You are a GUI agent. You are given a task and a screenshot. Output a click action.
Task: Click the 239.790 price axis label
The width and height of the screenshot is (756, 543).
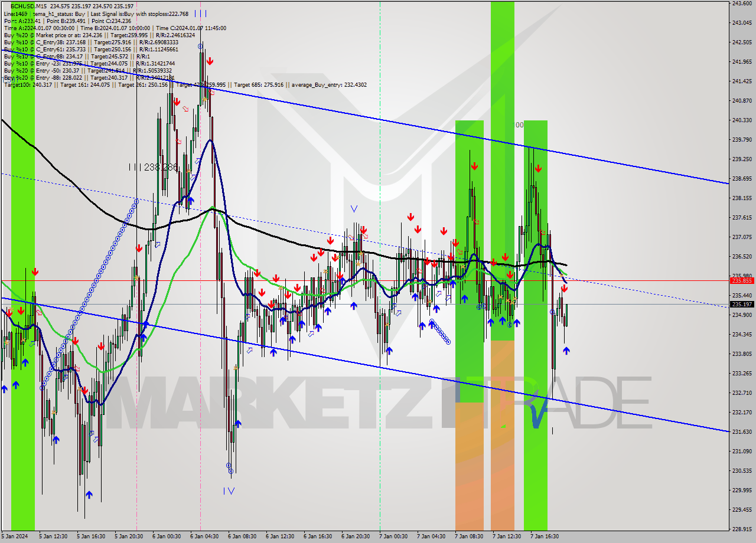[742, 140]
